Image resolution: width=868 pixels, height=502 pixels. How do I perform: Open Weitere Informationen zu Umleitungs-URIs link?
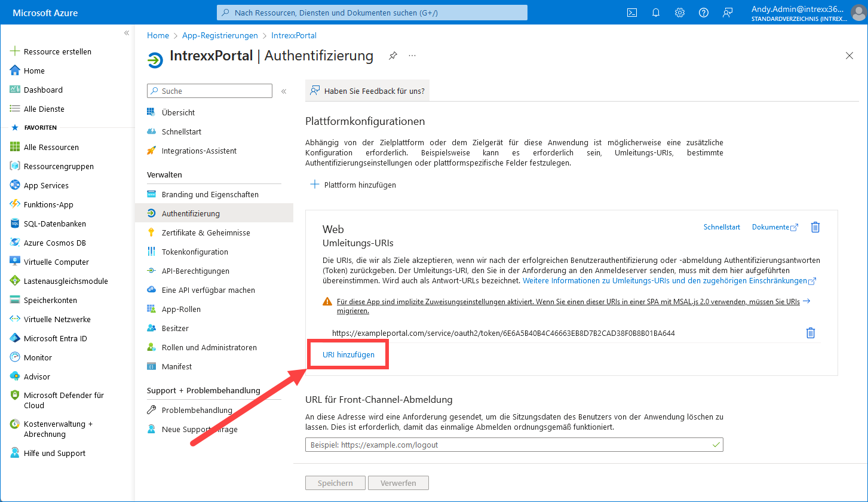point(669,280)
